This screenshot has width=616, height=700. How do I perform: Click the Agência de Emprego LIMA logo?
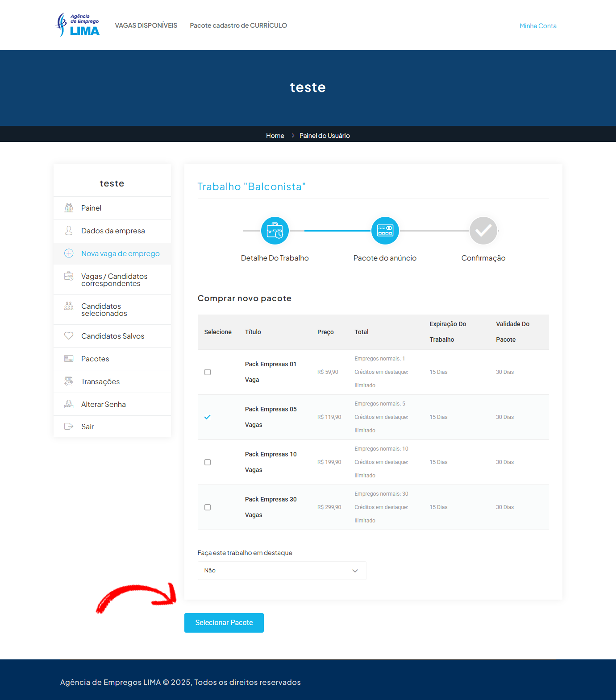click(78, 25)
